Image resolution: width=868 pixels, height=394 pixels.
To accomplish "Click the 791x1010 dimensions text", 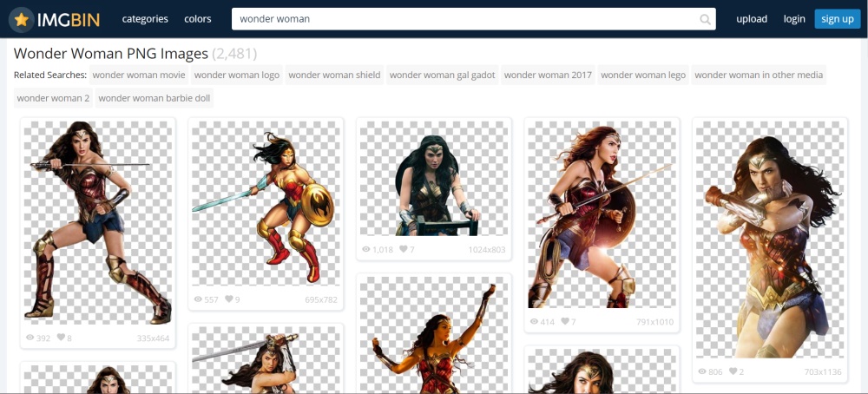I will click(654, 321).
